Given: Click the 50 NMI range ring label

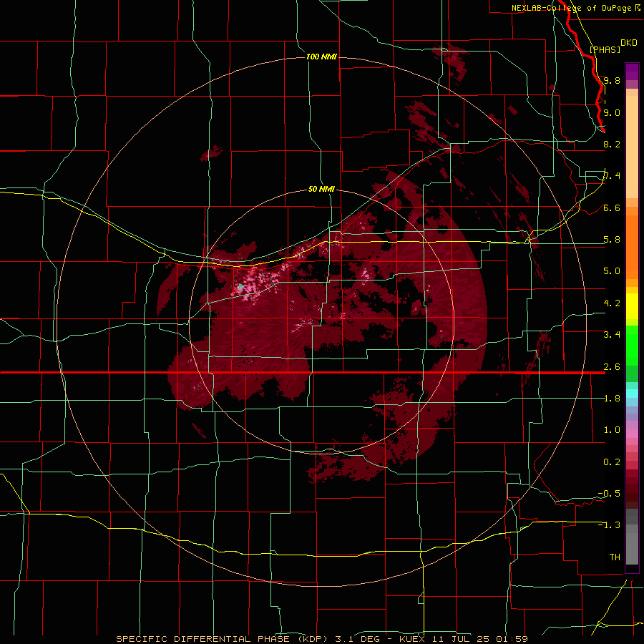Looking at the screenshot, I should 321,189.
